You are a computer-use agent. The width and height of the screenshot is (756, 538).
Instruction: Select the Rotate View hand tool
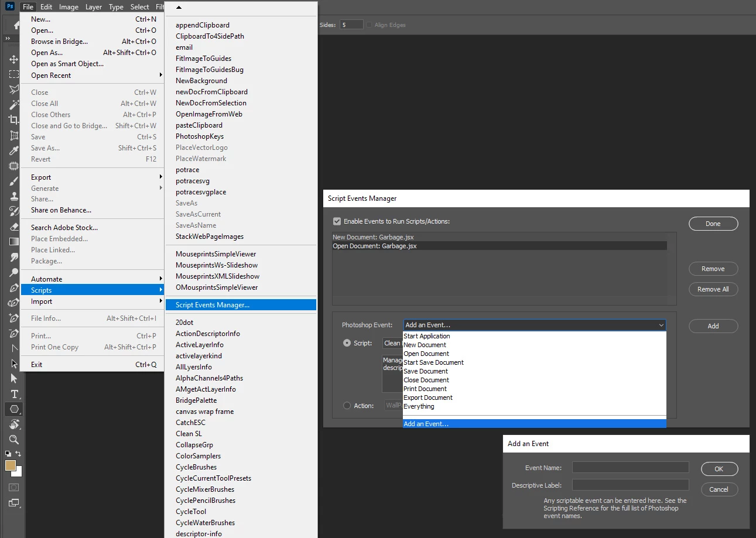pyautogui.click(x=13, y=424)
